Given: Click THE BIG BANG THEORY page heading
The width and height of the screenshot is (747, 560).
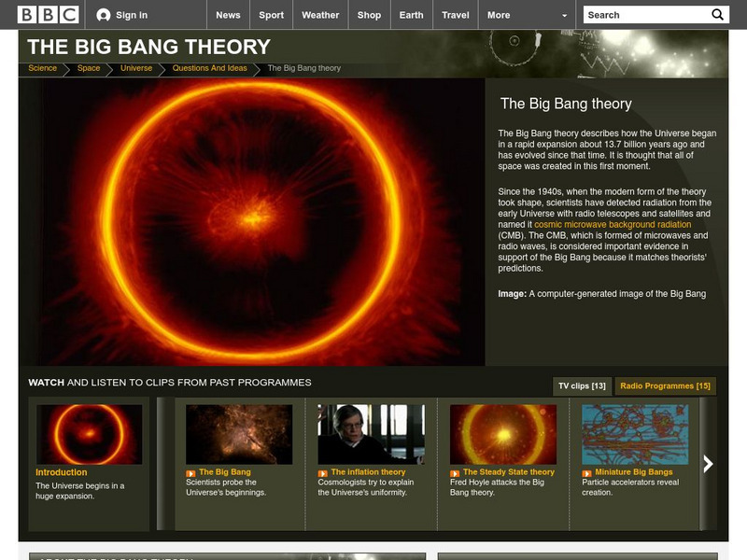Looking at the screenshot, I should point(149,47).
